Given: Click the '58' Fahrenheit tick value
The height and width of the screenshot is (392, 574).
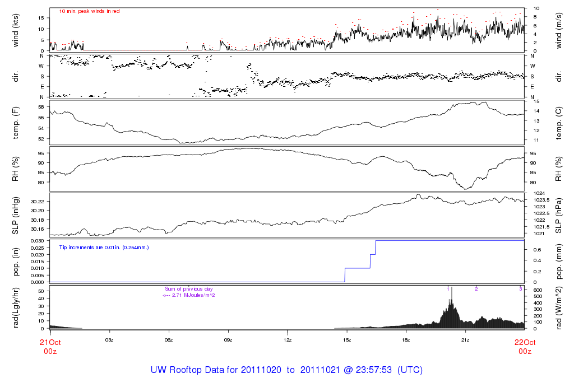Looking at the screenshot, I should pyautogui.click(x=41, y=107).
